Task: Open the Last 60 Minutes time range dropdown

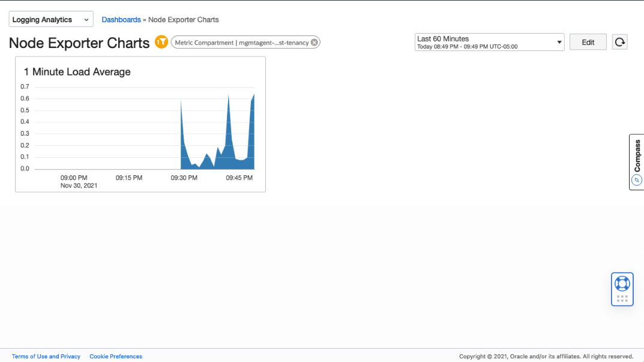Action: pyautogui.click(x=490, y=42)
